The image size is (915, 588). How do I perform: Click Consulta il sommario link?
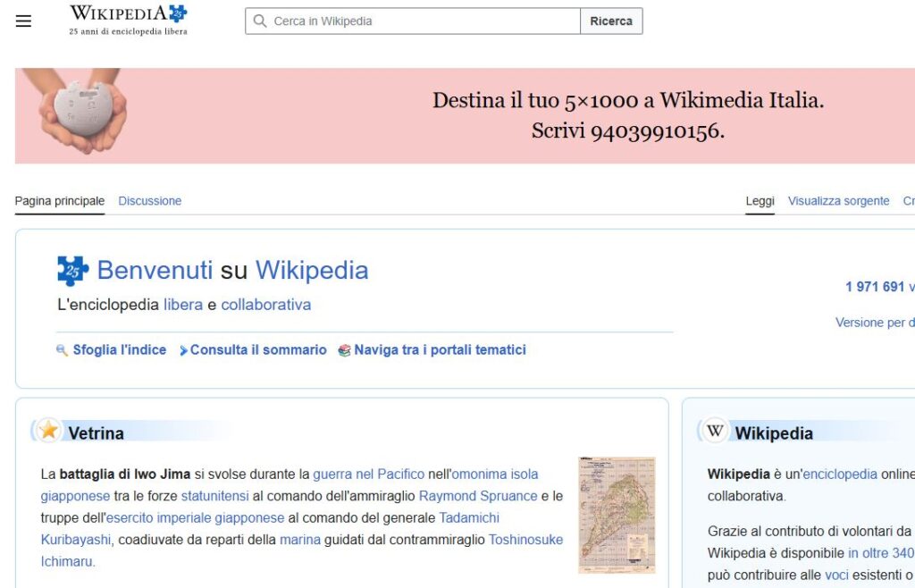[x=258, y=350]
